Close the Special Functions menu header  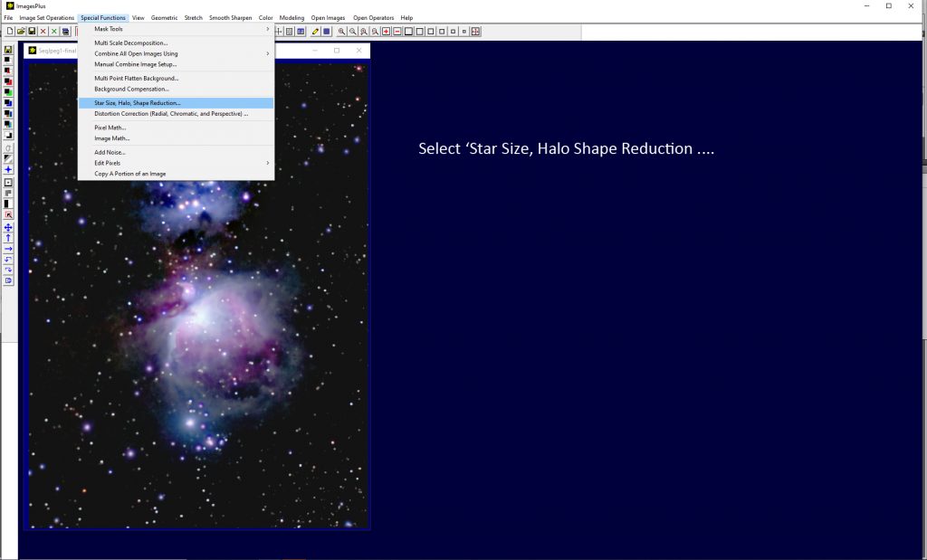click(x=103, y=18)
